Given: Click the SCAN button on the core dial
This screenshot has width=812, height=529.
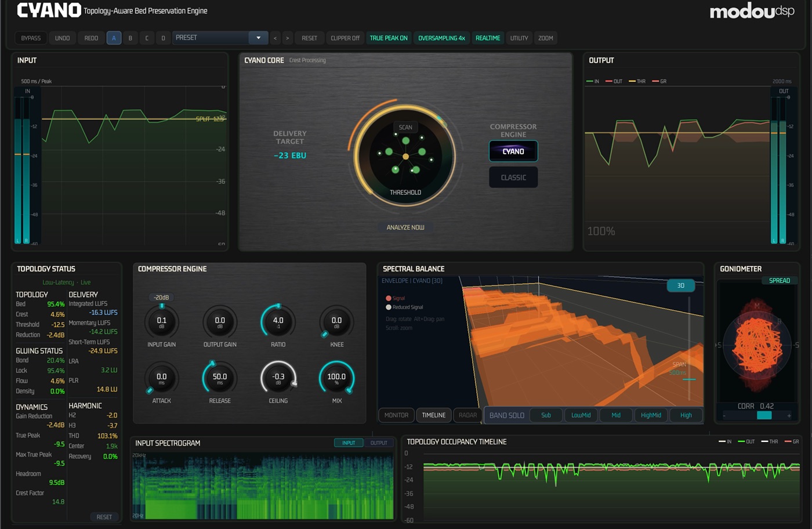Looking at the screenshot, I should (x=405, y=127).
